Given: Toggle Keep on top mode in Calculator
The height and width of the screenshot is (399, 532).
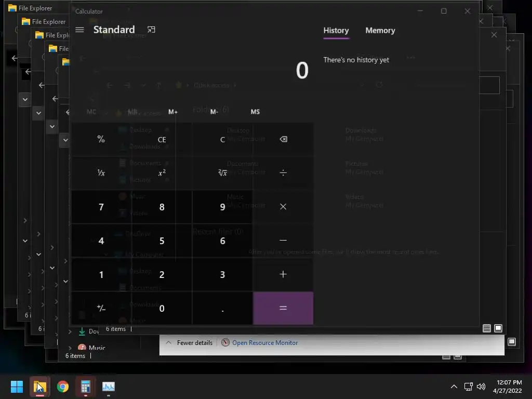Looking at the screenshot, I should pyautogui.click(x=151, y=30).
